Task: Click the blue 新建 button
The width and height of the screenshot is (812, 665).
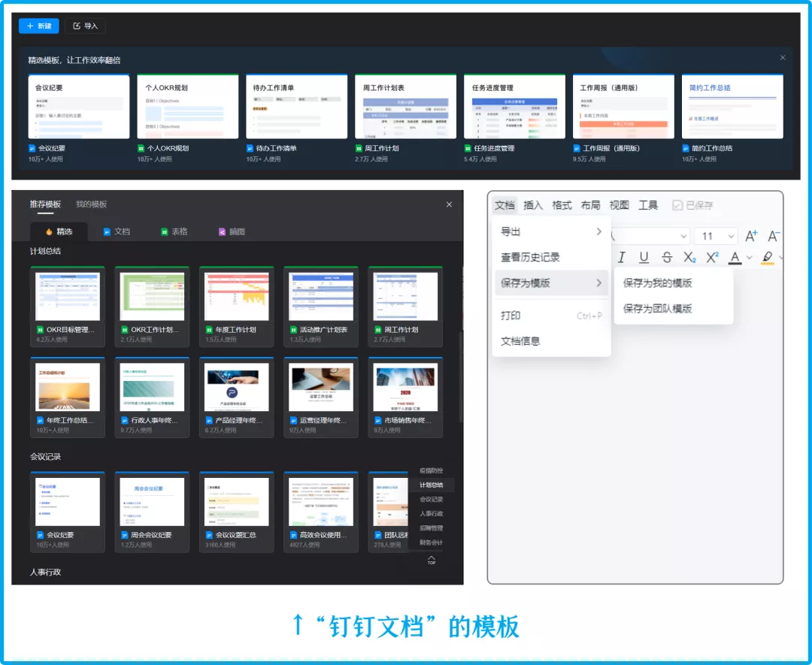Action: point(39,26)
